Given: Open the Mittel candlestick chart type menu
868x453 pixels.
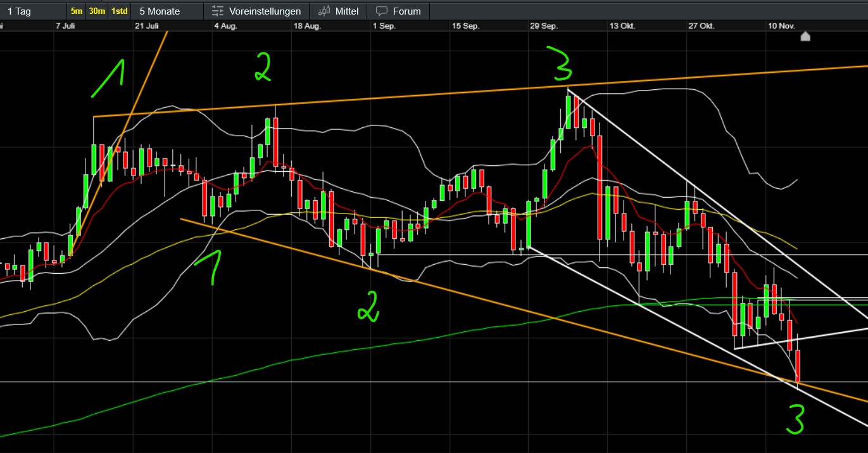Looking at the screenshot, I should tap(339, 11).
